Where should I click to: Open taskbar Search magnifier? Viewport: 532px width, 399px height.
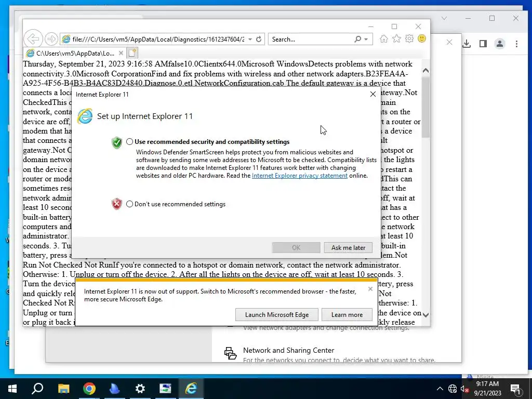coord(37,389)
